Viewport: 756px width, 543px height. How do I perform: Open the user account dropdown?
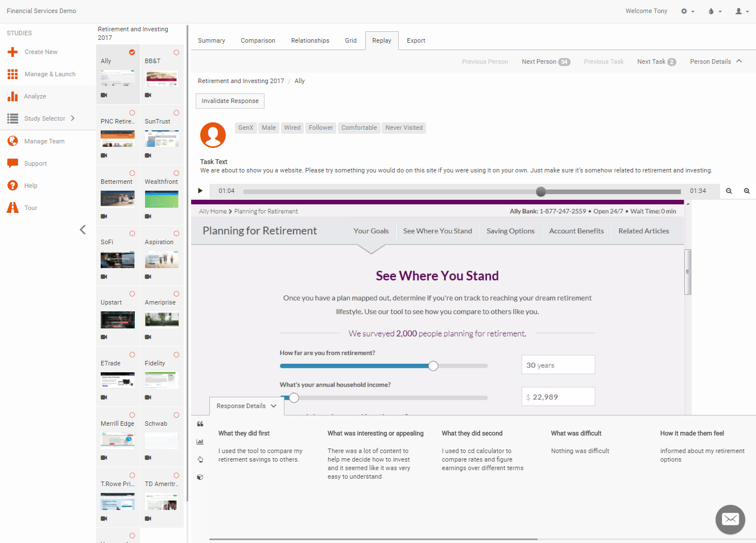point(742,11)
